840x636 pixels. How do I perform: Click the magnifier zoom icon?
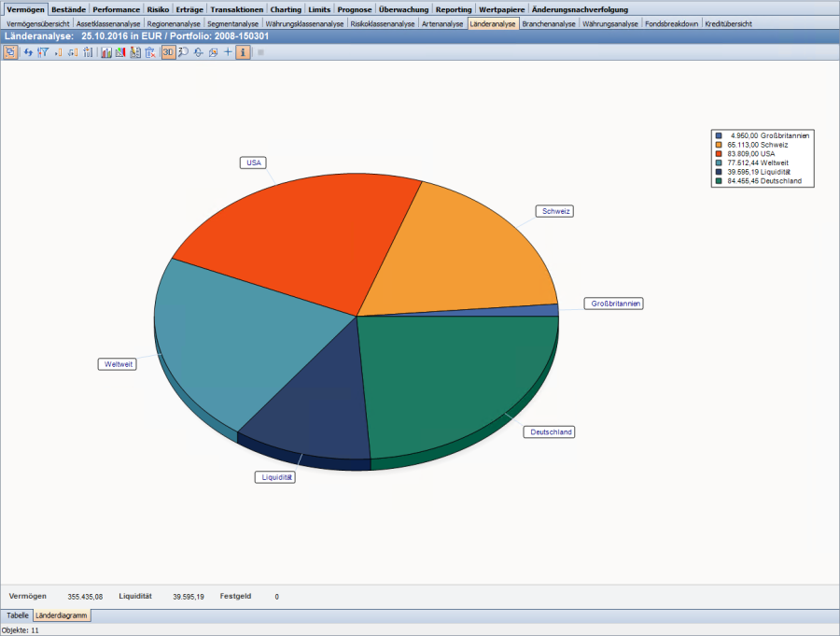pos(184,52)
